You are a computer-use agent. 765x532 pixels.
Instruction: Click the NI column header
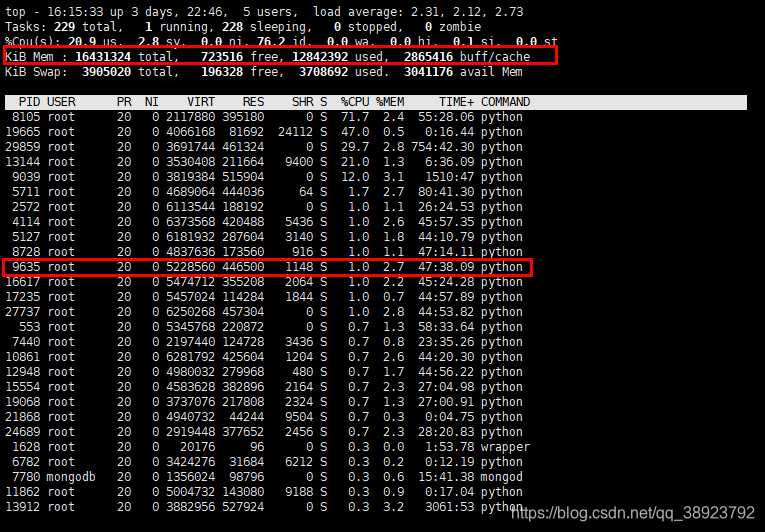[152, 102]
